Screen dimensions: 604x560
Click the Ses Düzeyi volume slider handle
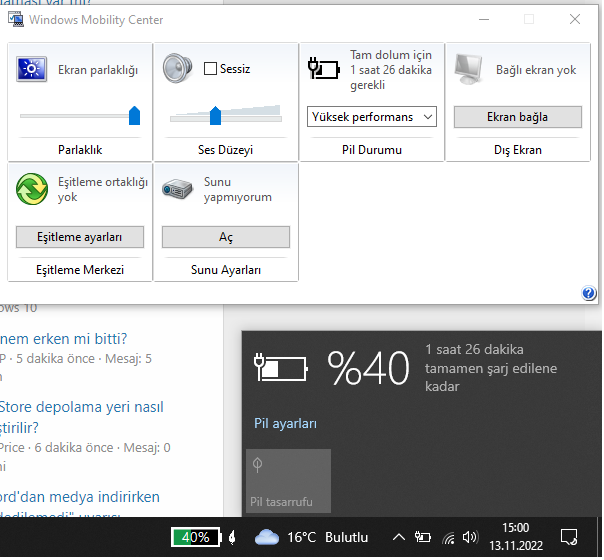tap(216, 116)
